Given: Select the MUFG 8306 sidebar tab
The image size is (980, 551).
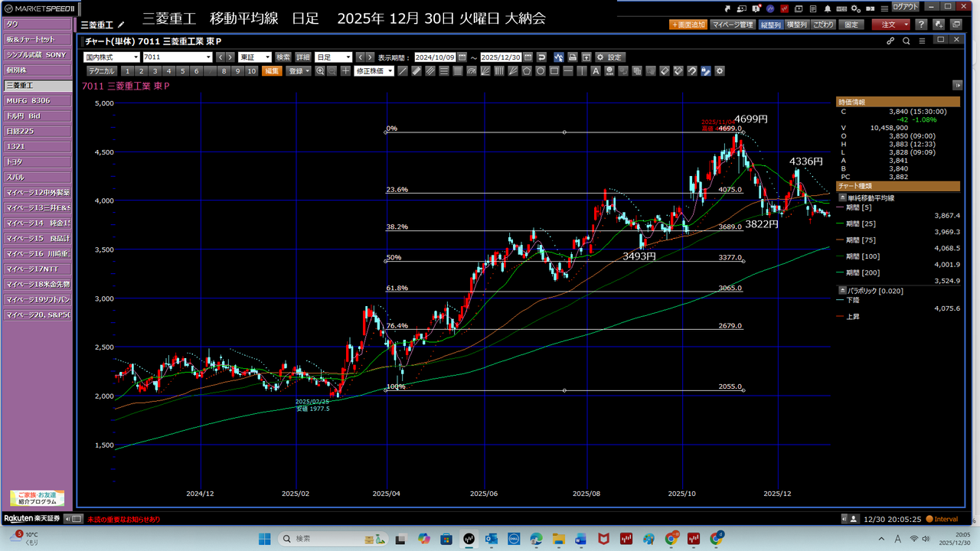Looking at the screenshot, I should pos(37,100).
